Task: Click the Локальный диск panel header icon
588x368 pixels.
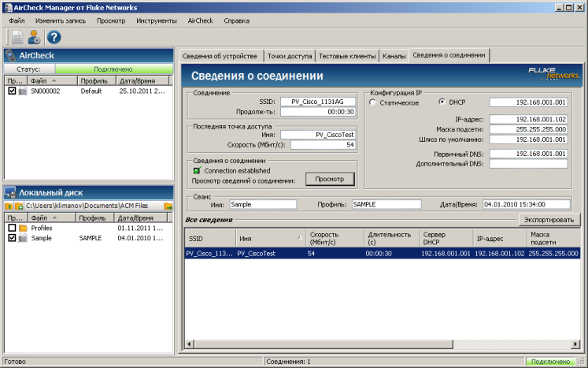Action: [10, 192]
